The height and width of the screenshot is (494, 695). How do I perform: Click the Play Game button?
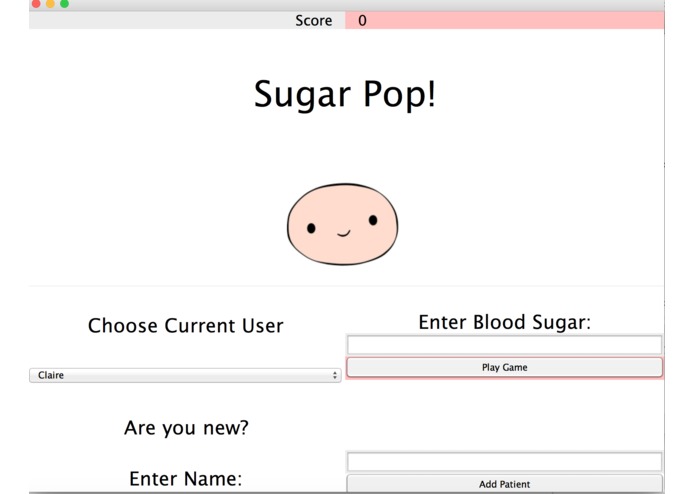point(504,367)
